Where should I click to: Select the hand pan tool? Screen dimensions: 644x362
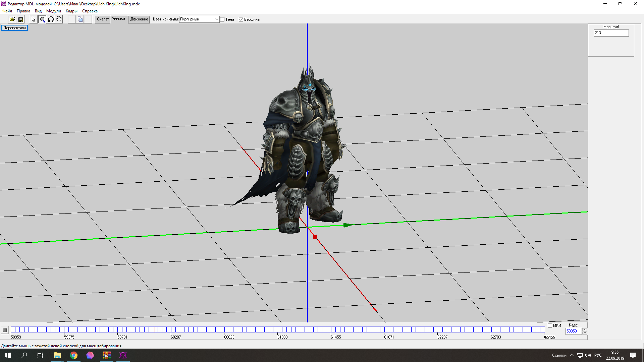59,19
